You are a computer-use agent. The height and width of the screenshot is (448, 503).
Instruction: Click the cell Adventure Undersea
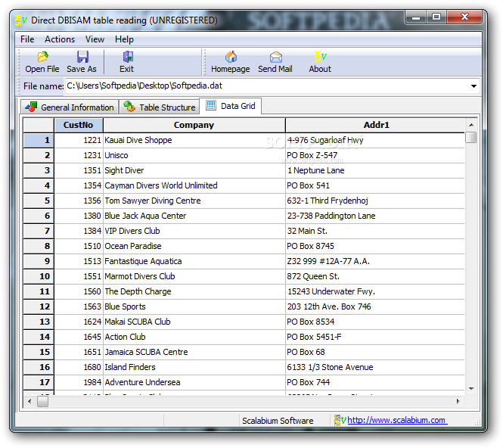click(194, 382)
